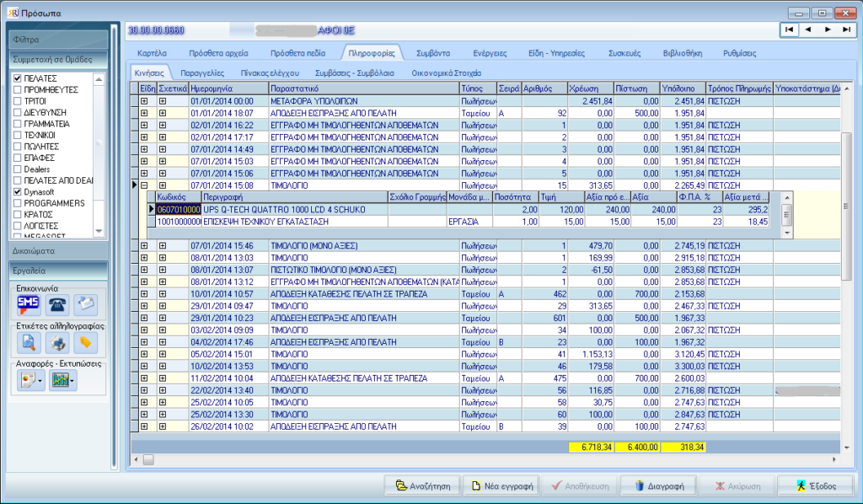Uncheck the Dynasoft group checkbox
The height and width of the screenshot is (504, 863).
pyautogui.click(x=17, y=192)
